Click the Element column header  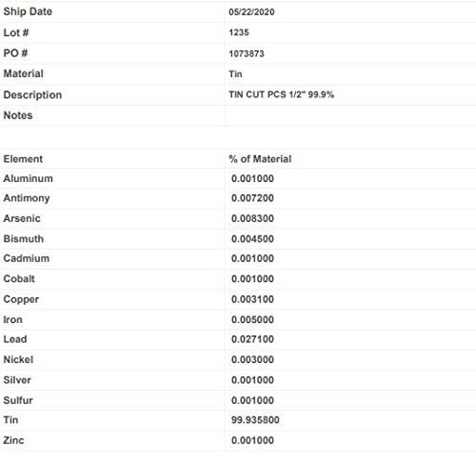(23, 159)
